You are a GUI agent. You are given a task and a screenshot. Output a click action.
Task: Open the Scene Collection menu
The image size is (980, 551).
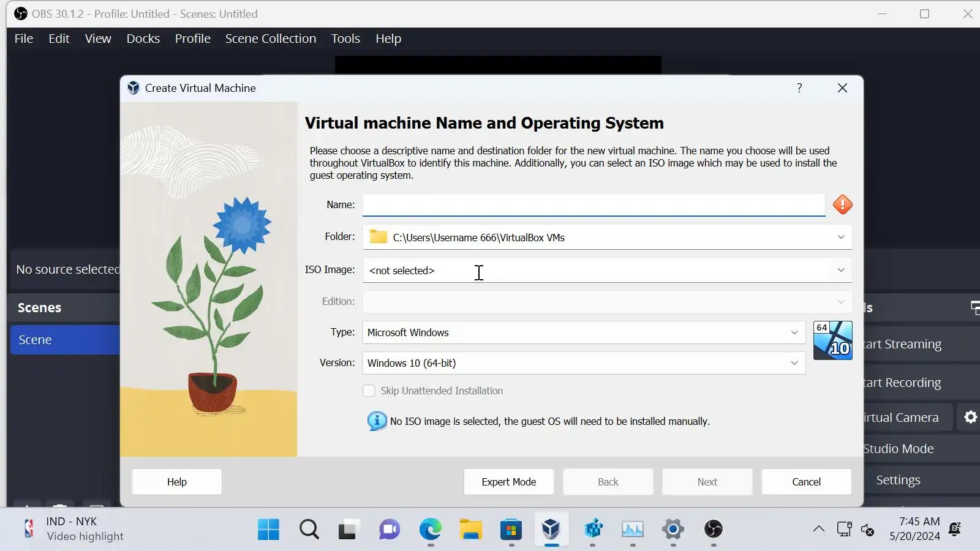(x=271, y=39)
